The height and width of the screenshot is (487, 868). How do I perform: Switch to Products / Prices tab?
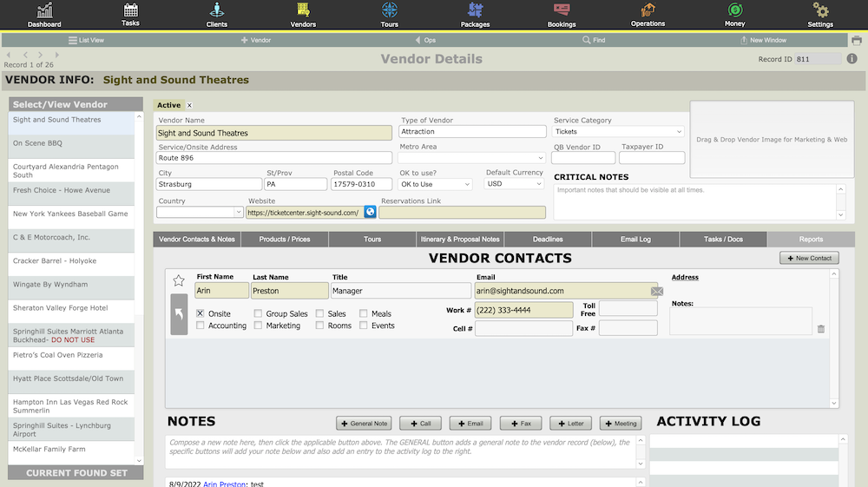[285, 239]
